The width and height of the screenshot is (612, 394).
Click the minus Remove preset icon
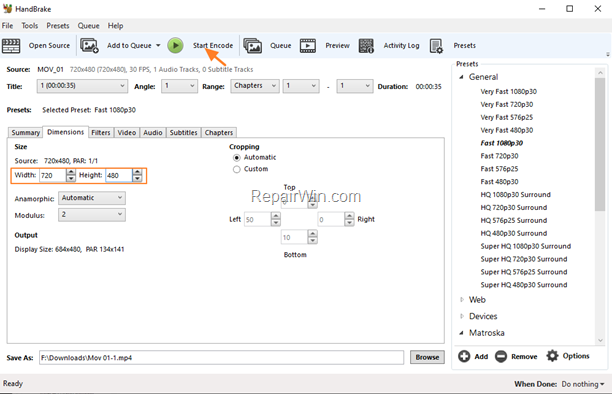(501, 356)
